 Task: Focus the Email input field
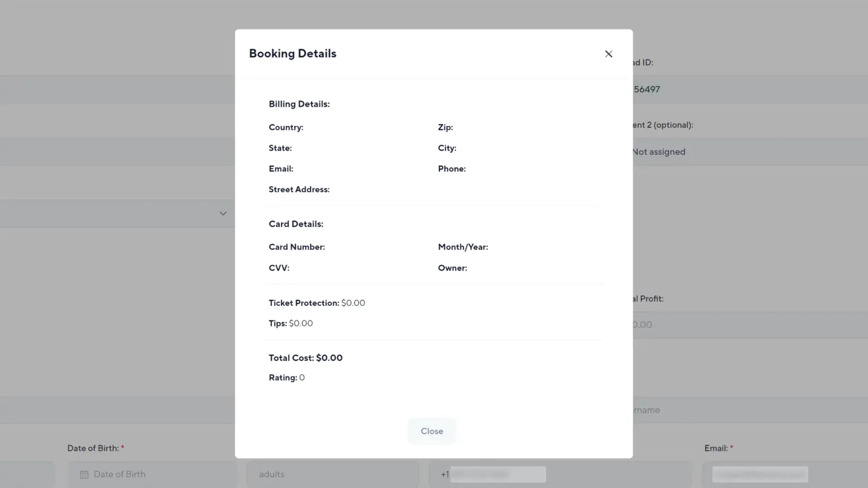[x=784, y=474]
